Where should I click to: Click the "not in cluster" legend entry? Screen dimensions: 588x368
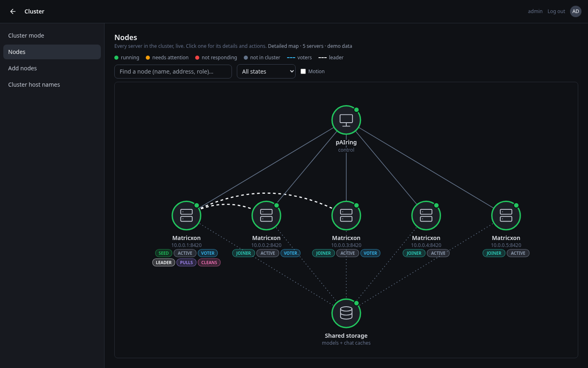click(262, 58)
